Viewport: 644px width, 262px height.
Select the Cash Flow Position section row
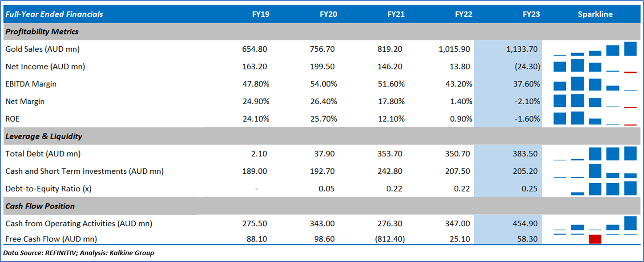point(40,206)
